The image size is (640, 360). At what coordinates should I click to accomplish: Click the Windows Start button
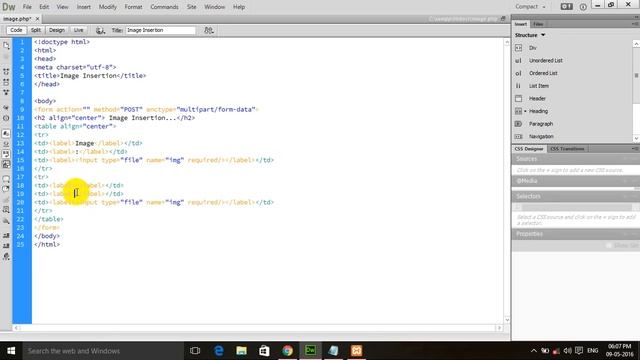pos(11,351)
